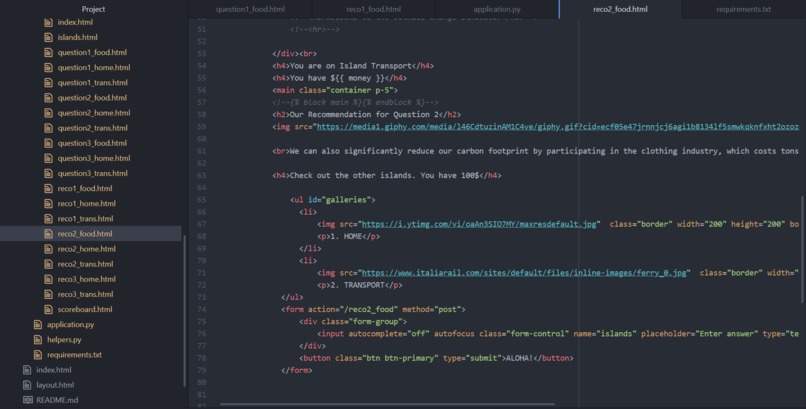Click the file icon beside question2_food.html
Image resolution: width=806 pixels, height=409 pixels.
[48, 98]
